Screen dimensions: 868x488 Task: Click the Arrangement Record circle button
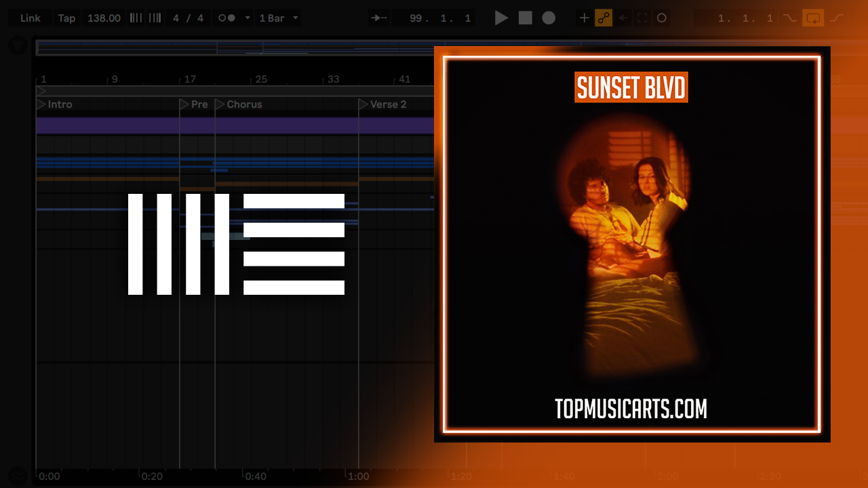(549, 18)
